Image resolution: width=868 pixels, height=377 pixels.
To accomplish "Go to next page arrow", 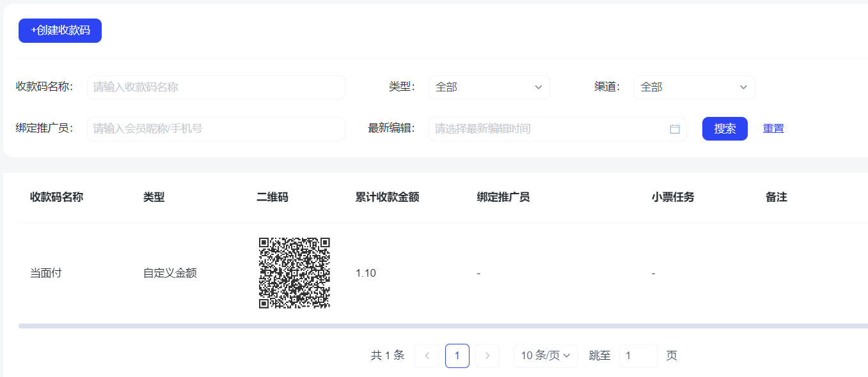I will (x=487, y=356).
